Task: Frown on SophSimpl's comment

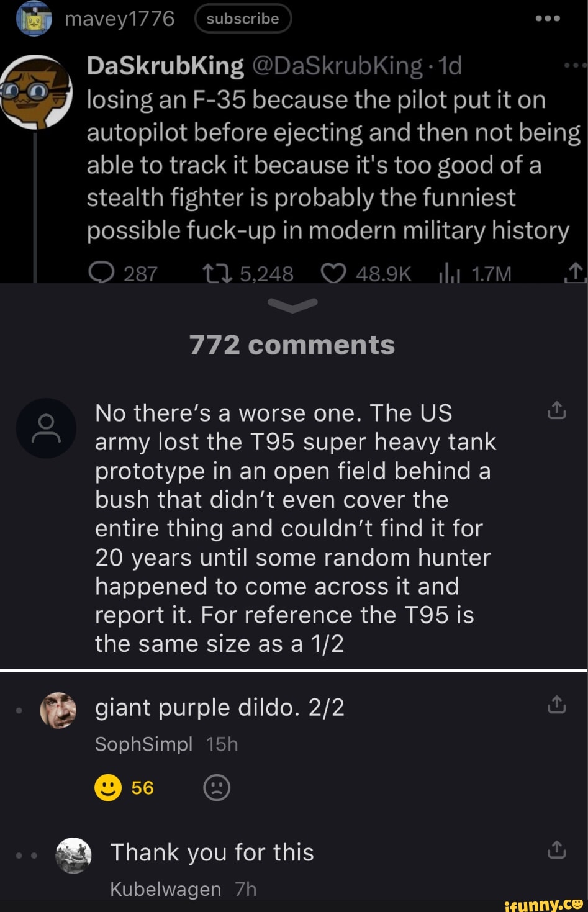Action: 217,788
